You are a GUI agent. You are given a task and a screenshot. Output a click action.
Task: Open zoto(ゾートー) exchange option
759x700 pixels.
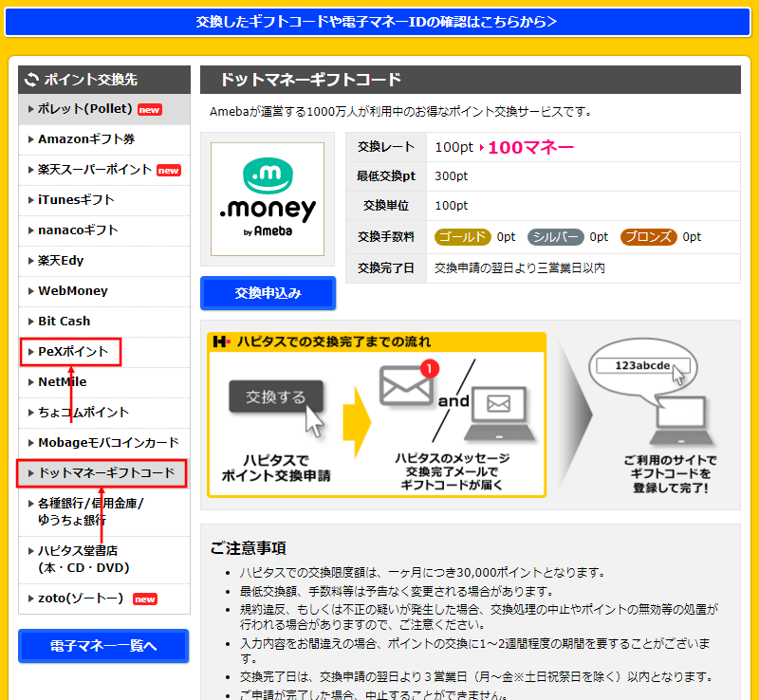coord(104,599)
